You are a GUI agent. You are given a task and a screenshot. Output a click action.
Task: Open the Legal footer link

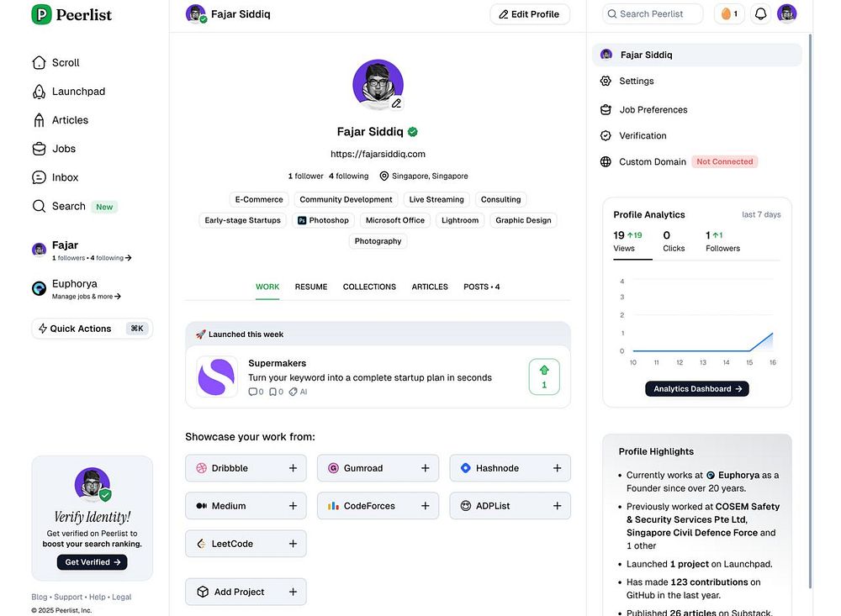[122, 597]
